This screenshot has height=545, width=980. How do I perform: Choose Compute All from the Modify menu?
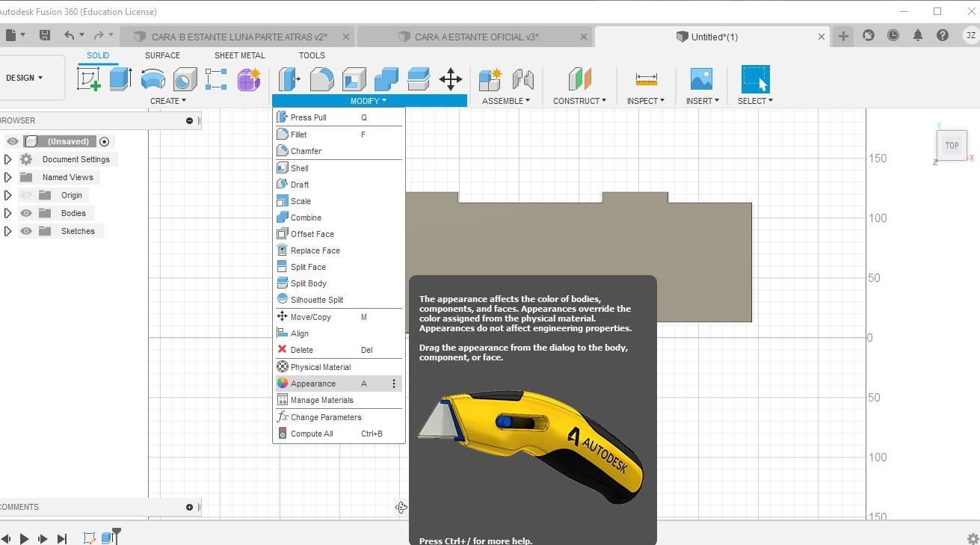pyautogui.click(x=339, y=434)
